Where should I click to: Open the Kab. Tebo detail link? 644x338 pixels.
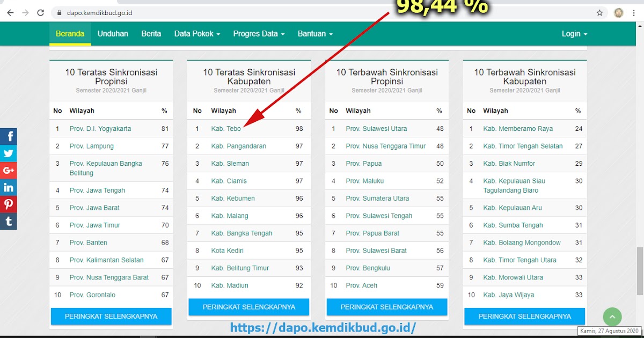coord(226,128)
